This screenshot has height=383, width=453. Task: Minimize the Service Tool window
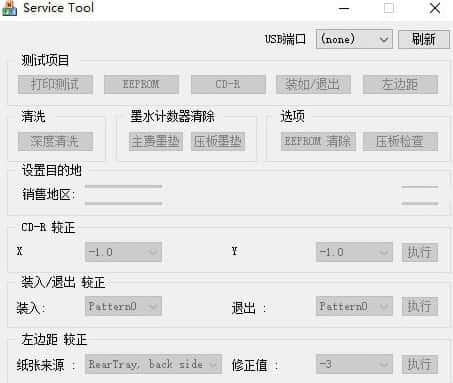pos(344,8)
